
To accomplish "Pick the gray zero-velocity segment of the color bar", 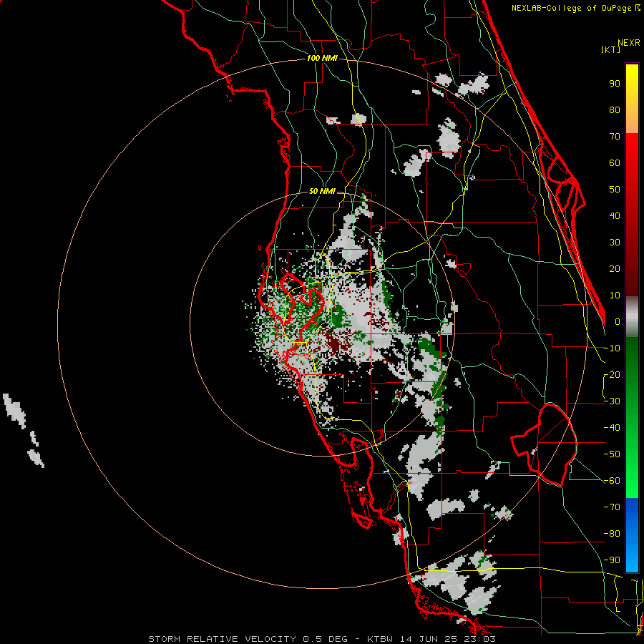I will click(x=632, y=317).
